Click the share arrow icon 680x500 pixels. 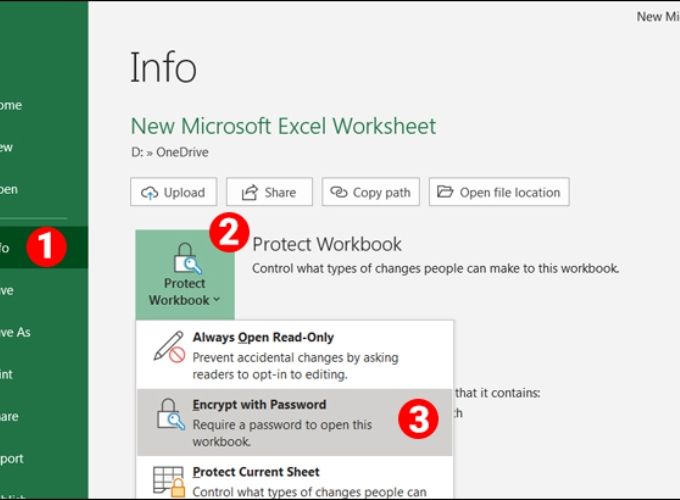point(250,192)
